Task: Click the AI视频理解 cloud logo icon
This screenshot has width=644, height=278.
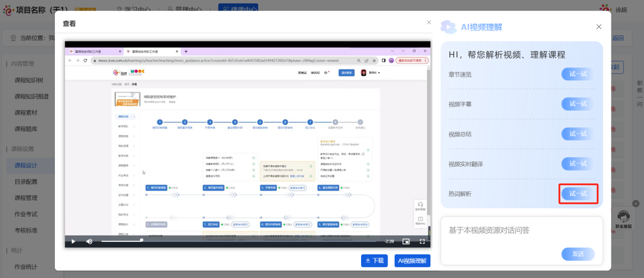Action: point(449,27)
